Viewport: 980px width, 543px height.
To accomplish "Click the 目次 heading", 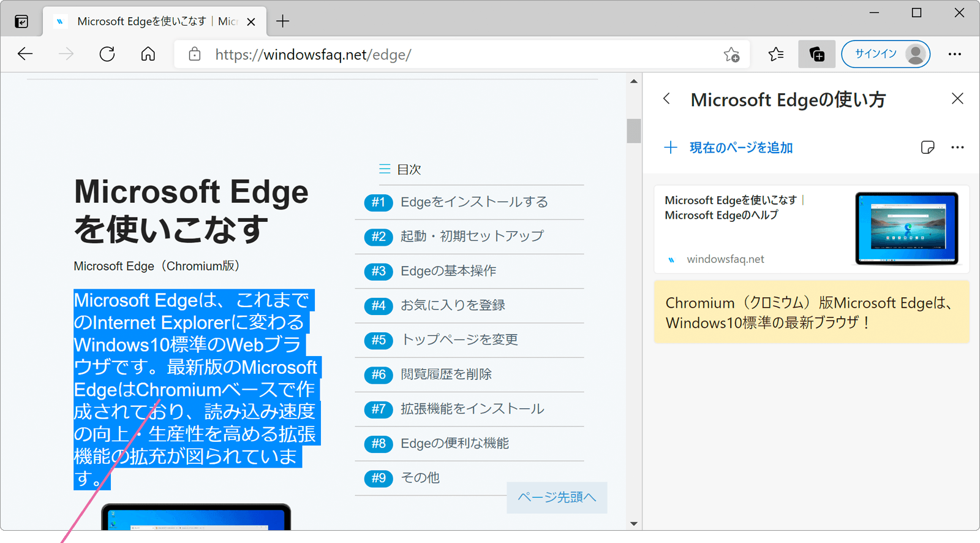I will click(409, 169).
